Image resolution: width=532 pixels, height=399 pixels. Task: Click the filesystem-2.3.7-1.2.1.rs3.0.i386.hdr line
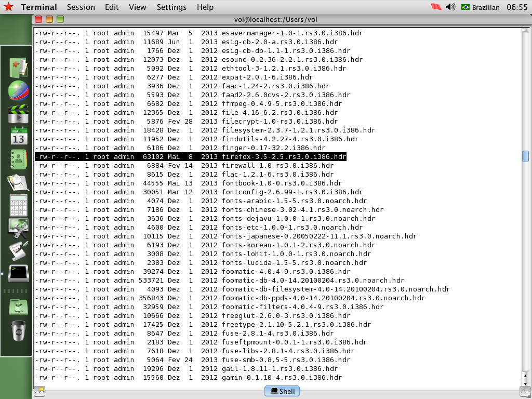coord(205,130)
